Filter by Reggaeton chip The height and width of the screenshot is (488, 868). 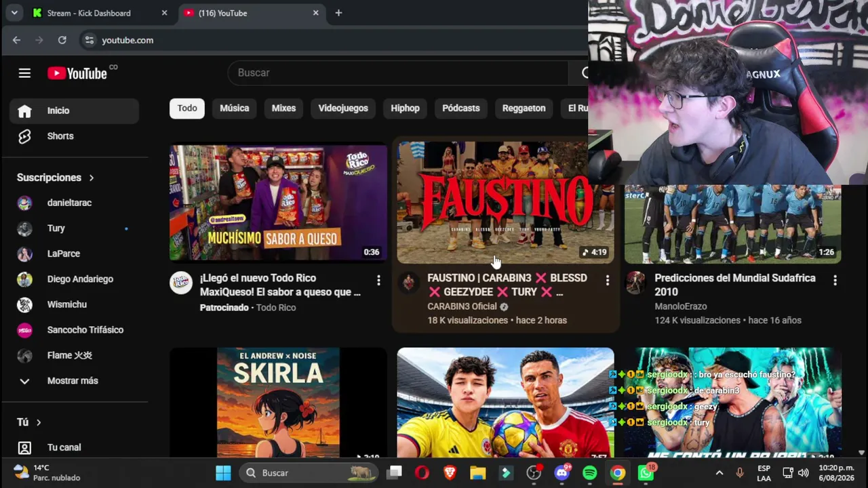pyautogui.click(x=524, y=108)
